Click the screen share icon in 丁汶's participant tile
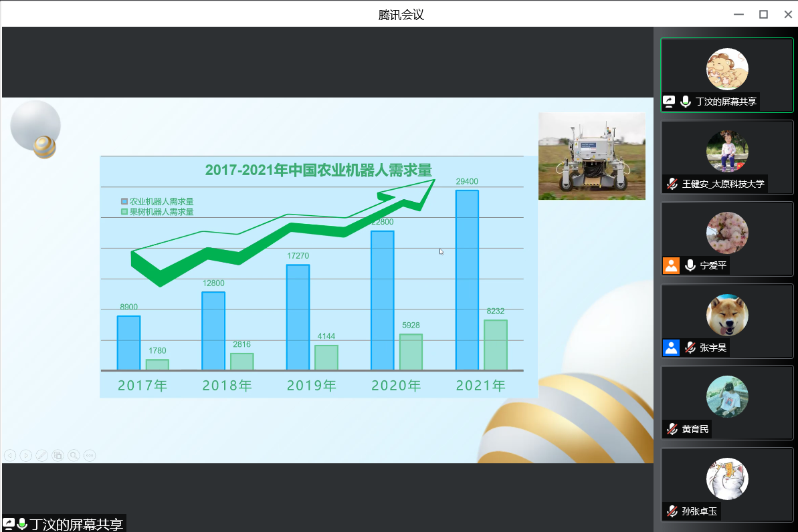Screen dimensions: 798x532 coord(669,102)
